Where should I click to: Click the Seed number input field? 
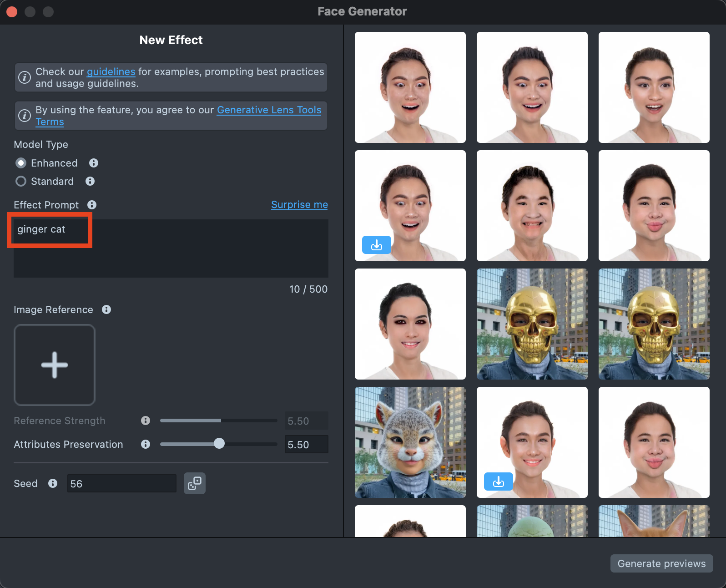pyautogui.click(x=121, y=483)
